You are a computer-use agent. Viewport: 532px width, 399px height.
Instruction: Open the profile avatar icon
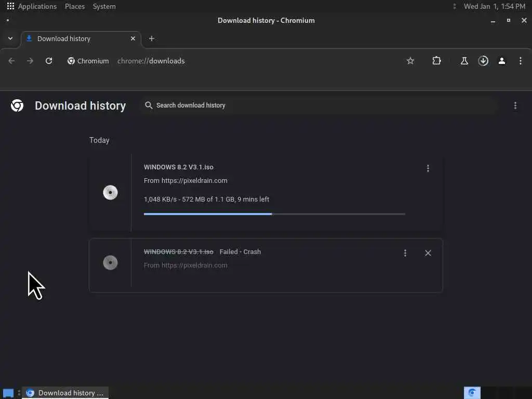pyautogui.click(x=502, y=61)
